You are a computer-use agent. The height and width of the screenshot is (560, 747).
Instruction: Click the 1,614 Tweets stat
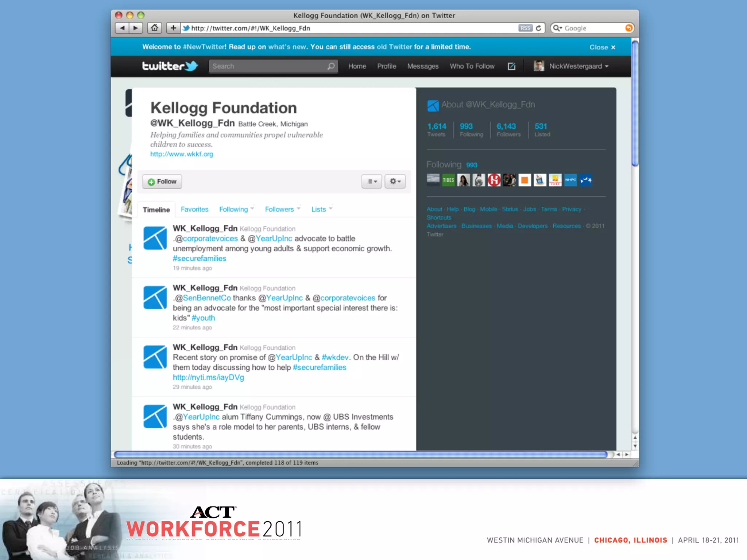pyautogui.click(x=437, y=130)
